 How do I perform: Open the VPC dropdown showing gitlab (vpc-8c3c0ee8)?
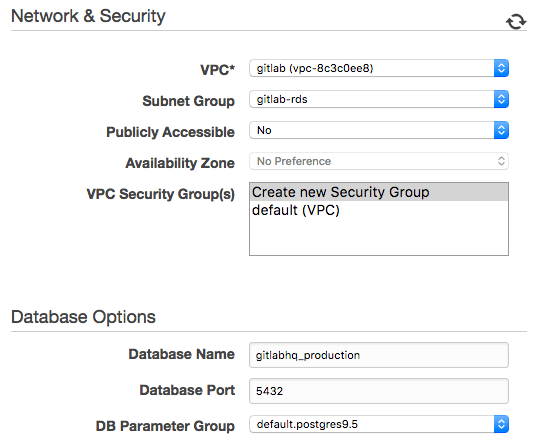(x=379, y=68)
